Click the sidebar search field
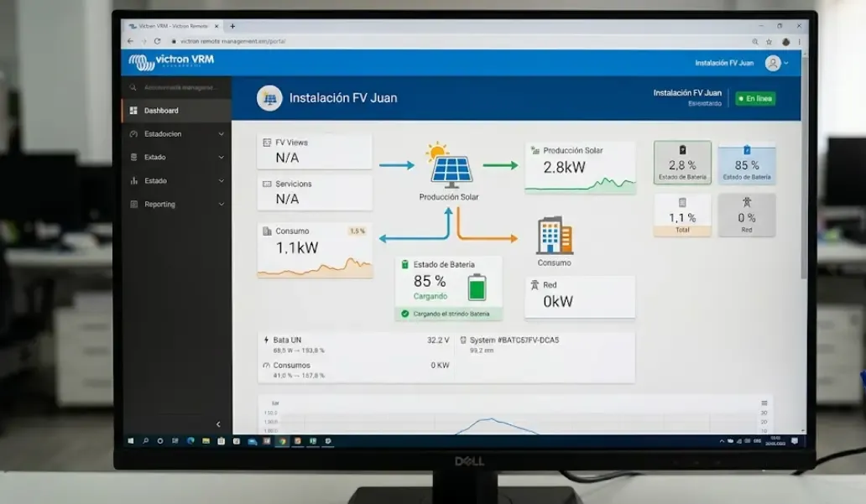 coord(177,87)
